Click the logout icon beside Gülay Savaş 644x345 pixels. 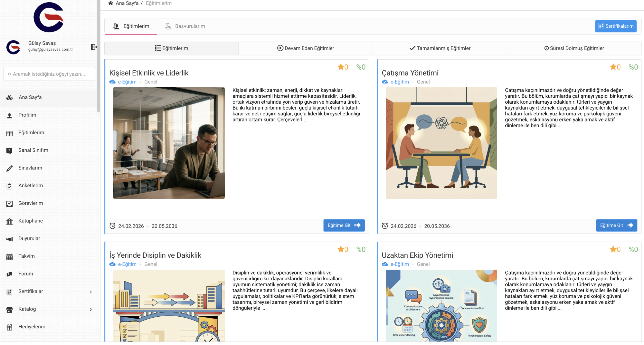[x=94, y=47]
